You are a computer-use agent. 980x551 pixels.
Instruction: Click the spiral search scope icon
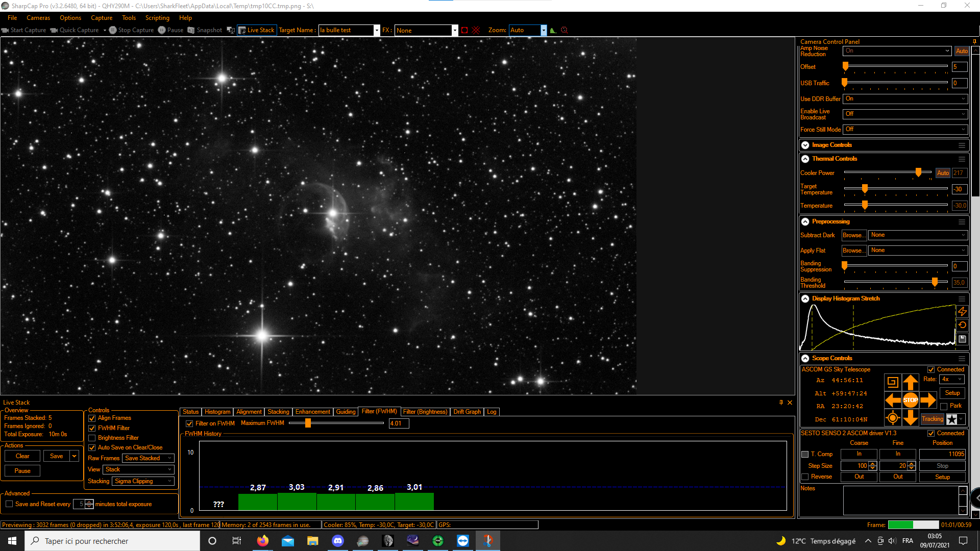coord(892,382)
